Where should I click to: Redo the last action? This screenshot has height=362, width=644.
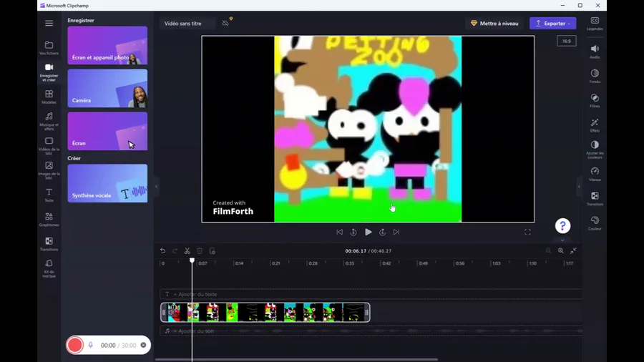point(175,251)
